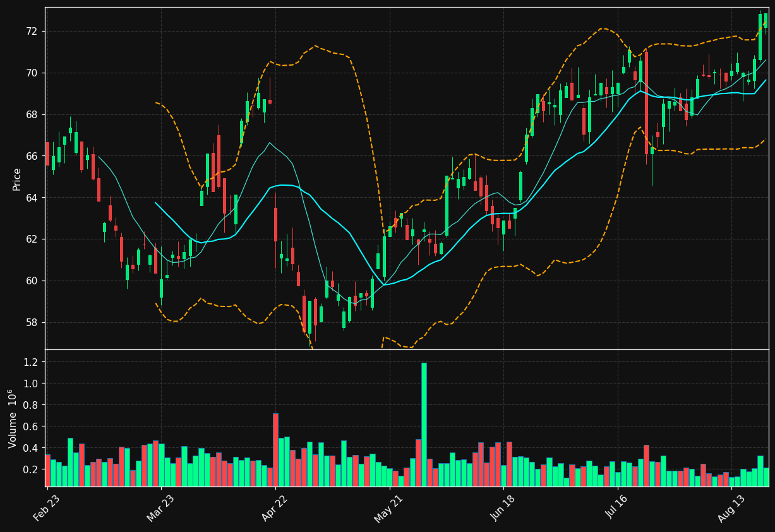Click the 'Price' axis title

(17, 179)
